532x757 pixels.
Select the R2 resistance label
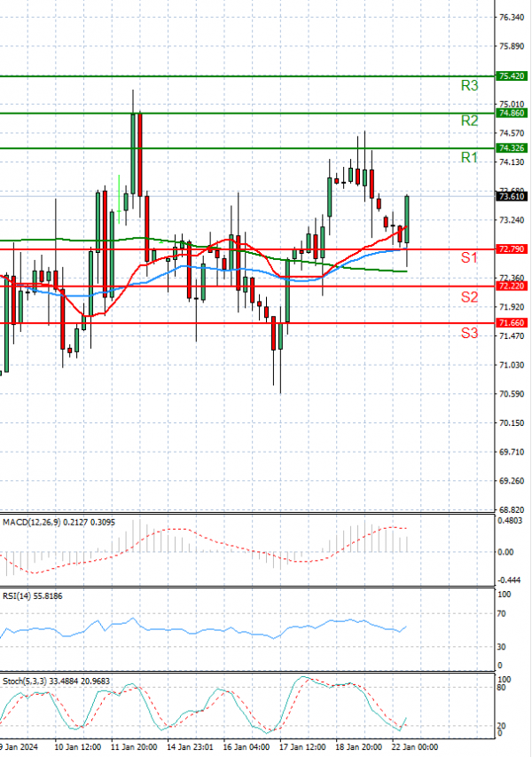point(469,121)
